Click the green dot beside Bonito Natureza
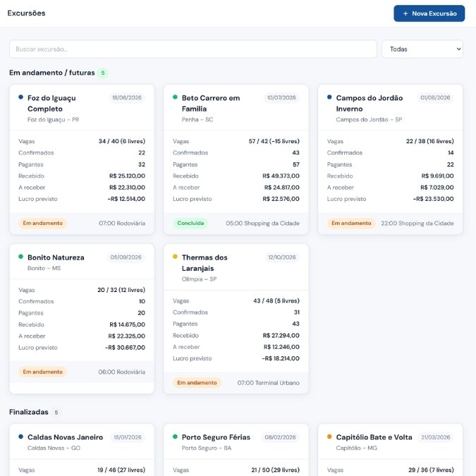This screenshot has height=476, width=476. click(x=20, y=257)
